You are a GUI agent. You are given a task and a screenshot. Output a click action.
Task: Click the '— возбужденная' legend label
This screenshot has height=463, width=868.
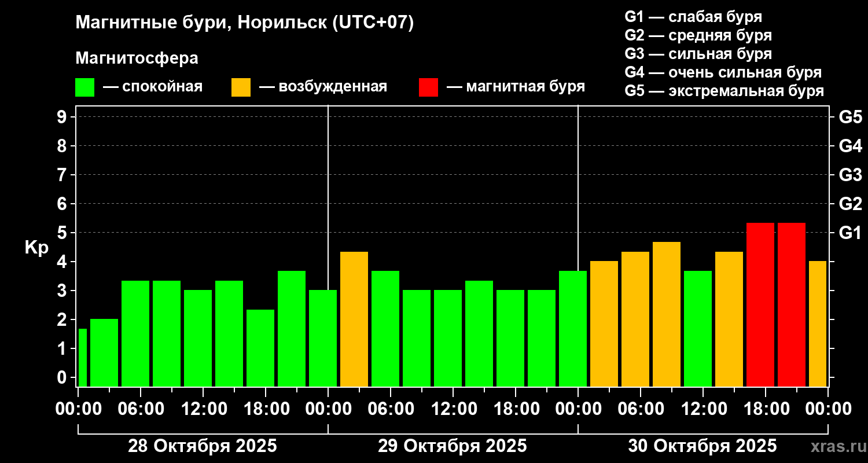click(x=323, y=87)
